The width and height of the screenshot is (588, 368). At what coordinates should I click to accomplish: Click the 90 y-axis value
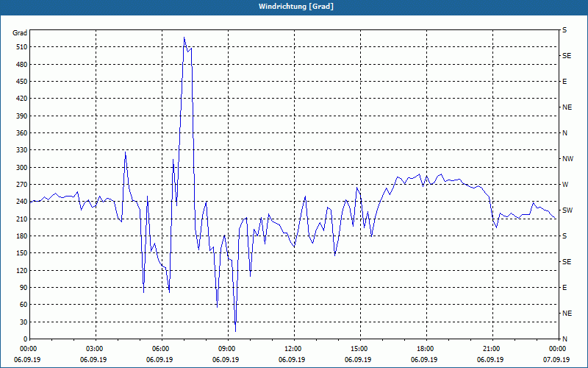[x=24, y=287]
